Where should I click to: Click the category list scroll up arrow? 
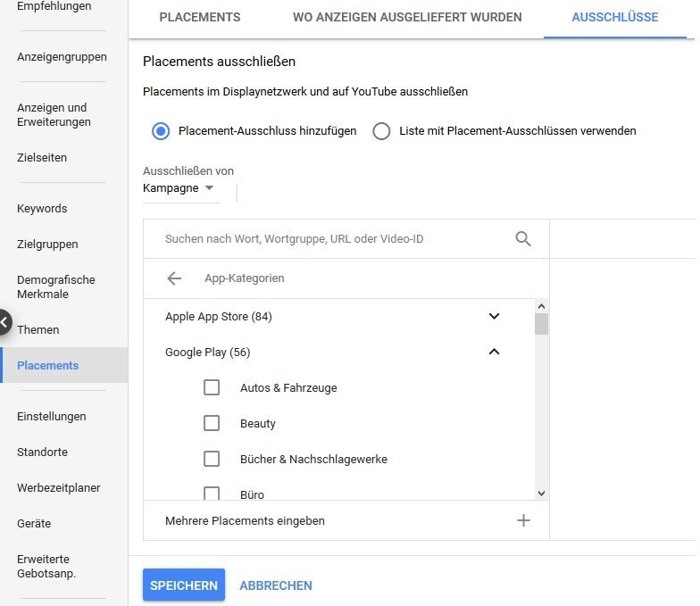[541, 306]
